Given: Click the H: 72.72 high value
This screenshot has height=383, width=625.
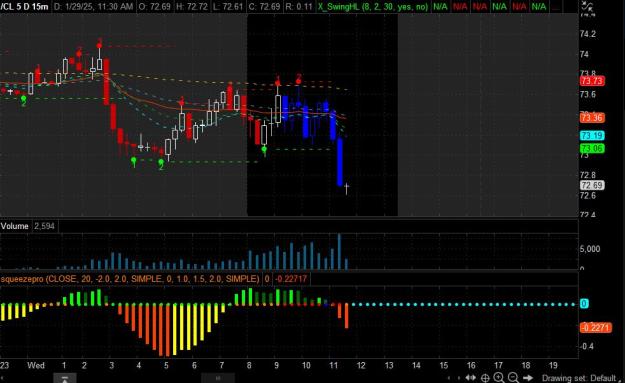Looking at the screenshot, I should [x=191, y=6].
